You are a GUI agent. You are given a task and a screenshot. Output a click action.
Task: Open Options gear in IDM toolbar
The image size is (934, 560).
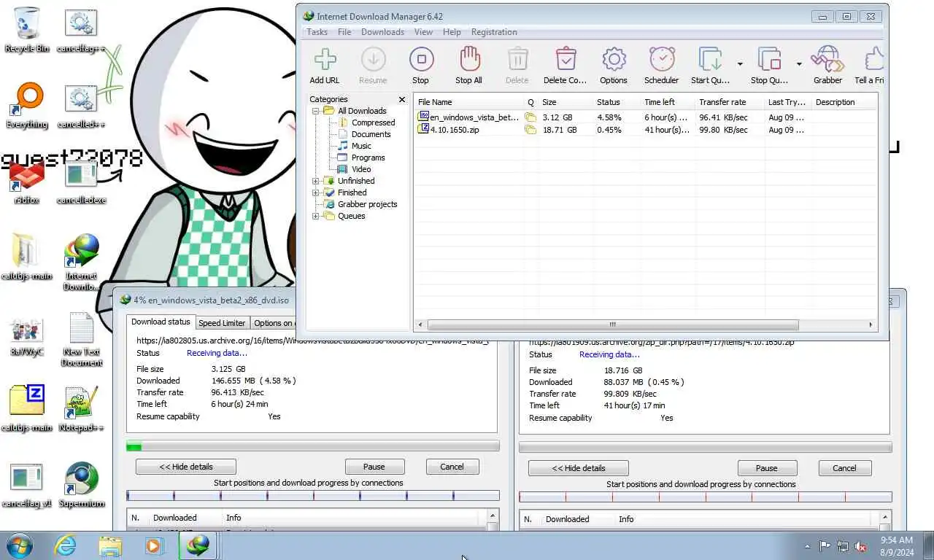coord(614,65)
